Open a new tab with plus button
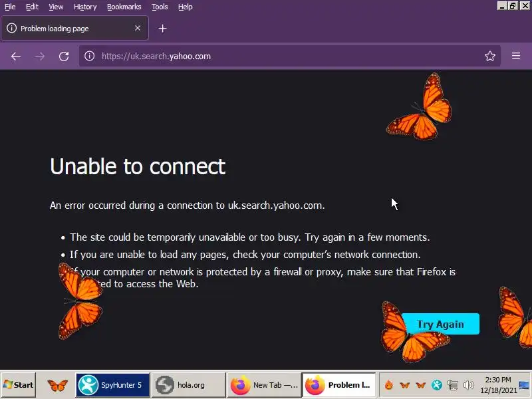The image size is (532, 399). point(162,29)
